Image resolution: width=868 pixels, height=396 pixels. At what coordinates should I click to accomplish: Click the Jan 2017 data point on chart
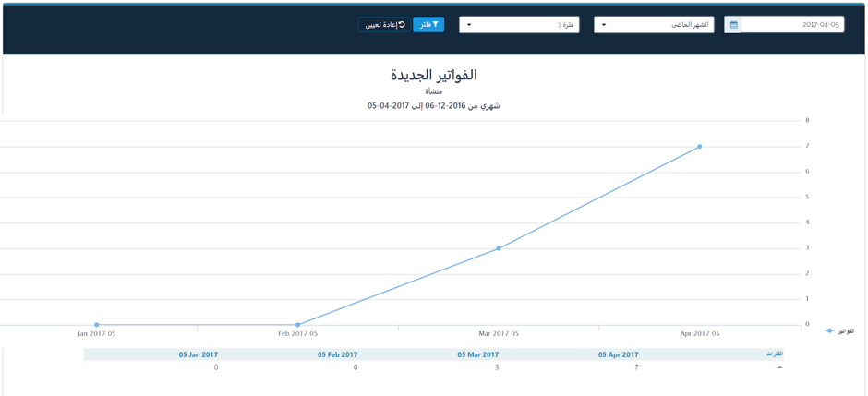coord(97,325)
